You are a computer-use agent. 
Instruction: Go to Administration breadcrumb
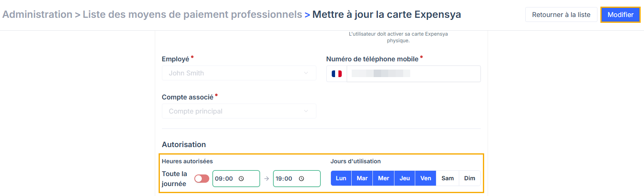[37, 15]
